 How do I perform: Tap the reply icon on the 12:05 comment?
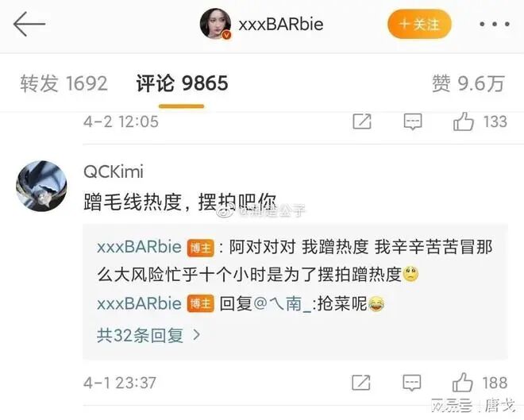click(413, 121)
